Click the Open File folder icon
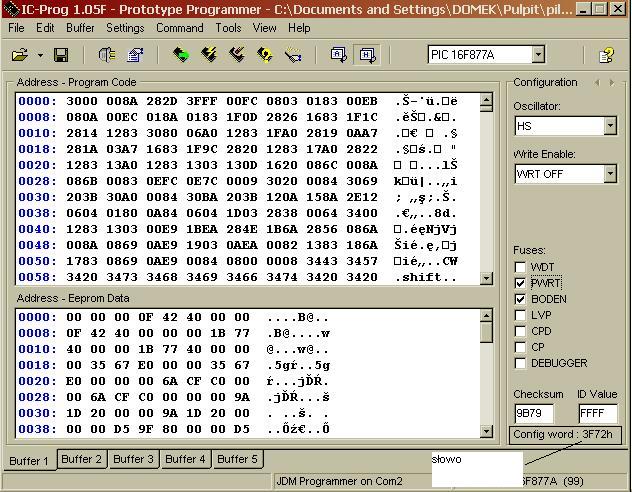Image resolution: width=632 pixels, height=492 pixels. [19, 55]
